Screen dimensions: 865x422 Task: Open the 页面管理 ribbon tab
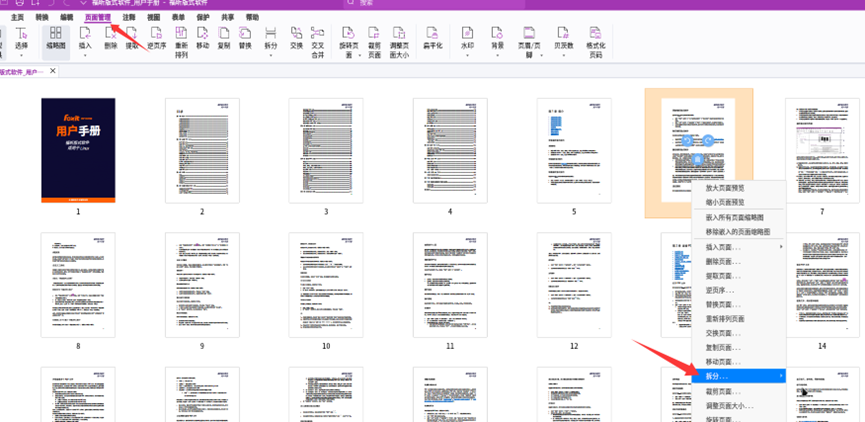click(x=98, y=17)
